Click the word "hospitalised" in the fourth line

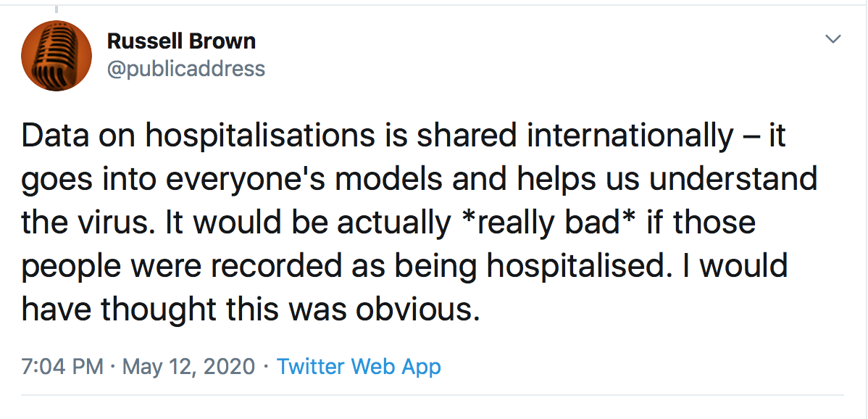click(x=572, y=266)
